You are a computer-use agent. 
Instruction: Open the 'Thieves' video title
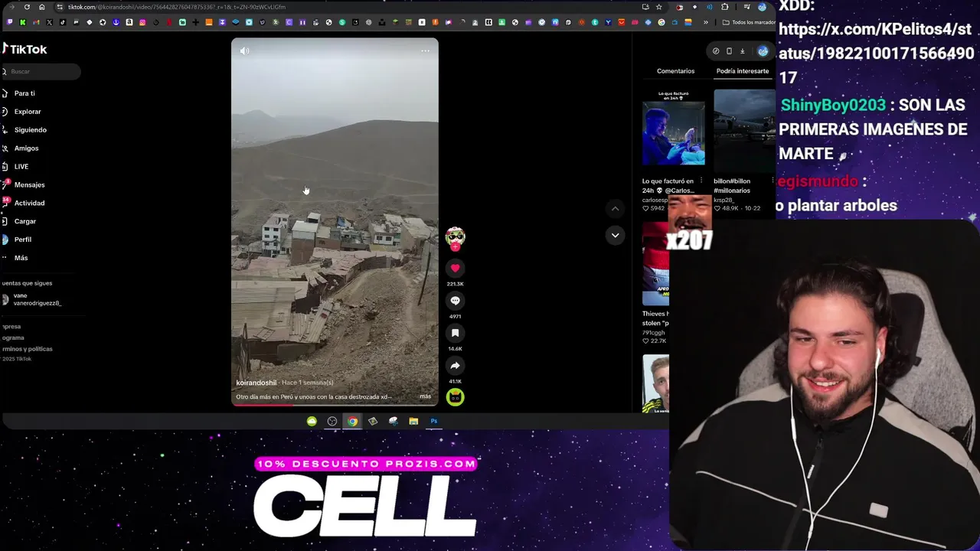[x=655, y=318]
